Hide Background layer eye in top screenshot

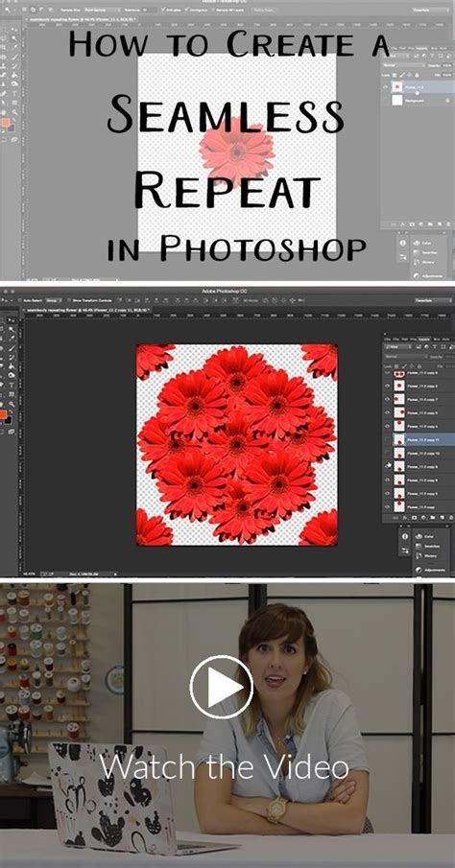tap(385, 100)
